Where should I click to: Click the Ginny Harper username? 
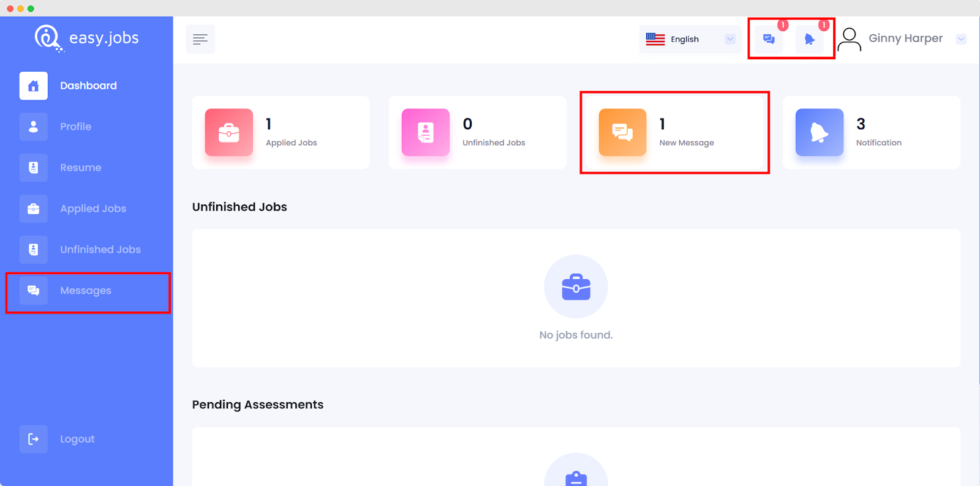[905, 38]
